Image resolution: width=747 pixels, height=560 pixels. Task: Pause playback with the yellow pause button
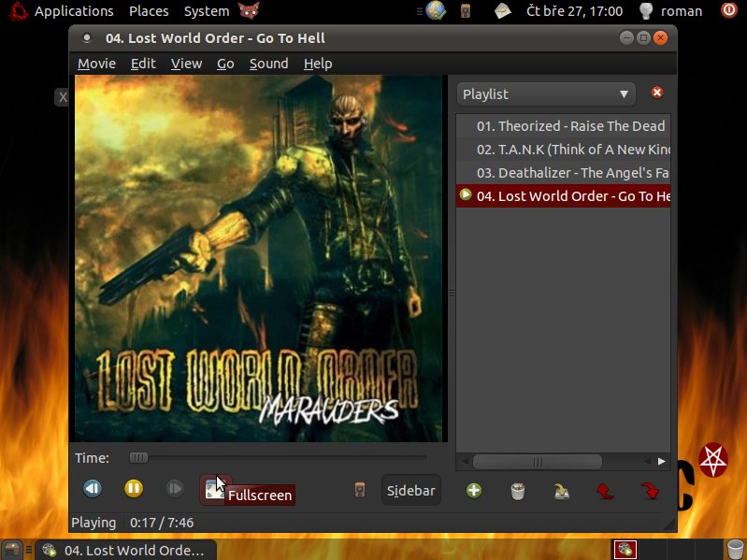pos(134,489)
